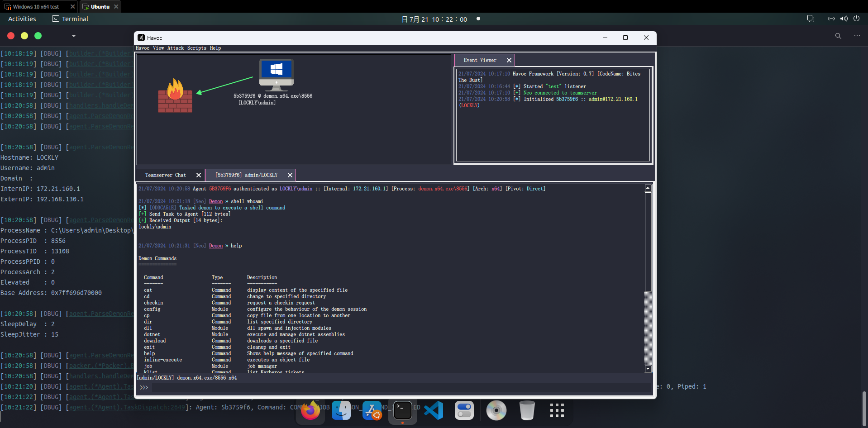Open the disc drive dock icon
Image resolution: width=868 pixels, height=428 pixels.
click(496, 411)
